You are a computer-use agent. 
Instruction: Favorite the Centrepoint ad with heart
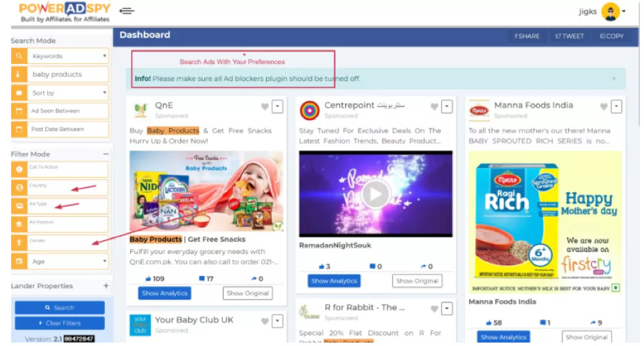(x=435, y=107)
